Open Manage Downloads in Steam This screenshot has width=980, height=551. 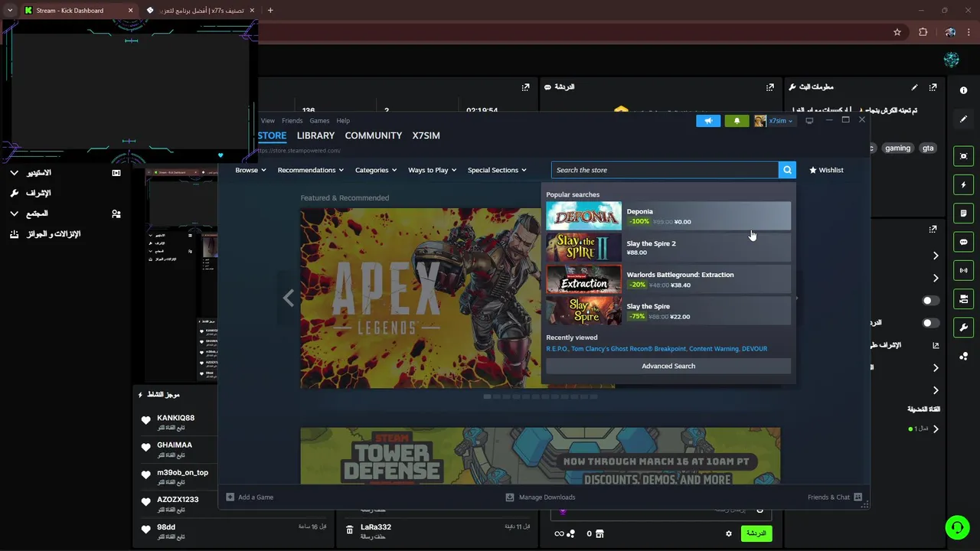(541, 497)
